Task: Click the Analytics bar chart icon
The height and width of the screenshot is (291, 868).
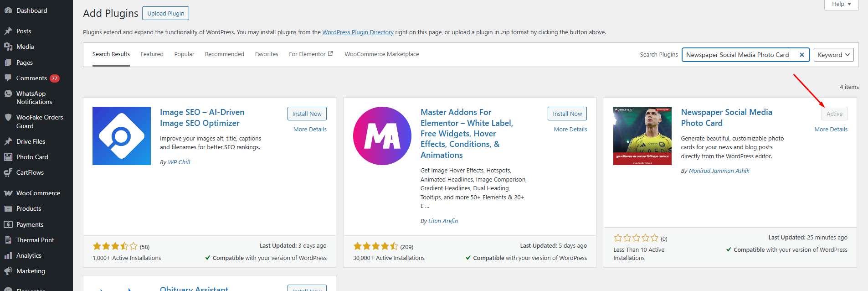Action: point(8,255)
